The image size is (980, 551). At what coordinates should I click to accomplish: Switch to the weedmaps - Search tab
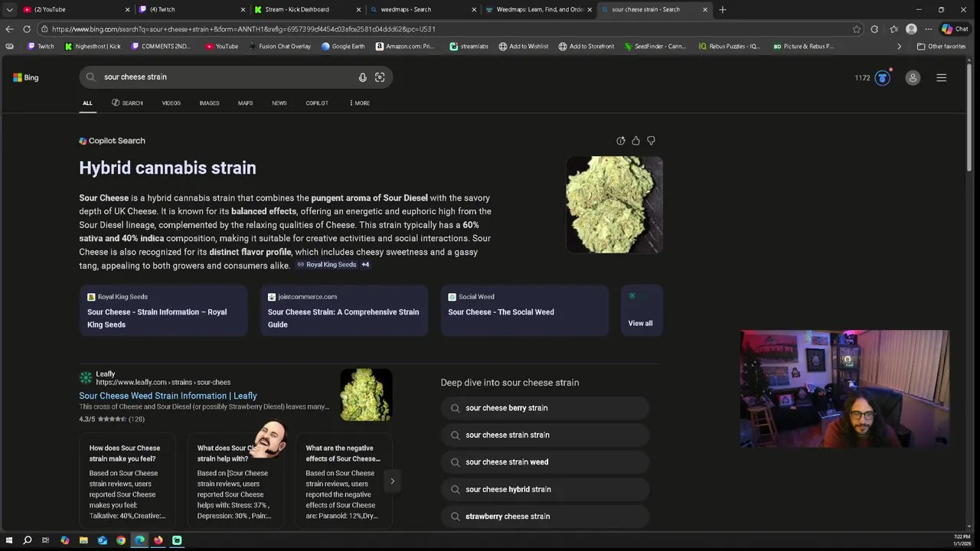point(421,9)
